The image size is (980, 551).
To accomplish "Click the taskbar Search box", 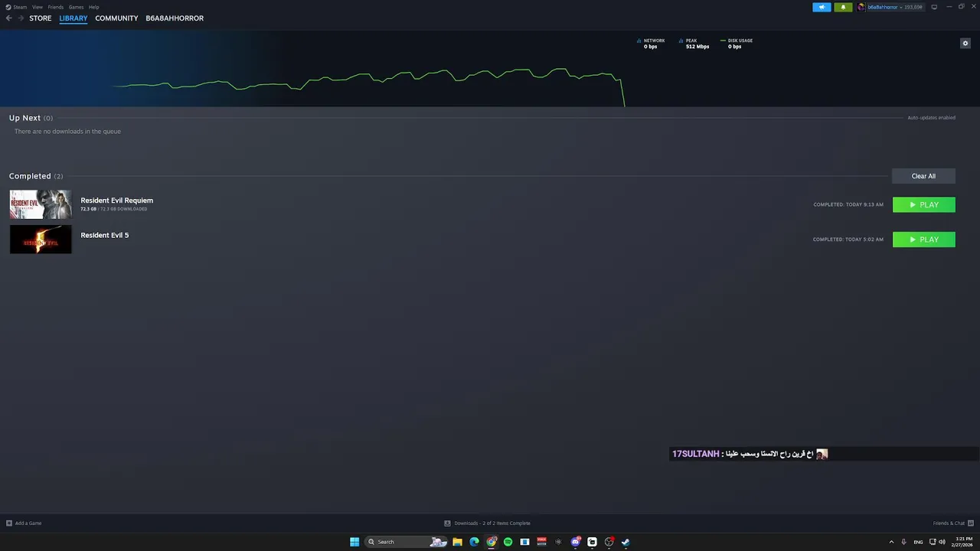I will point(407,542).
